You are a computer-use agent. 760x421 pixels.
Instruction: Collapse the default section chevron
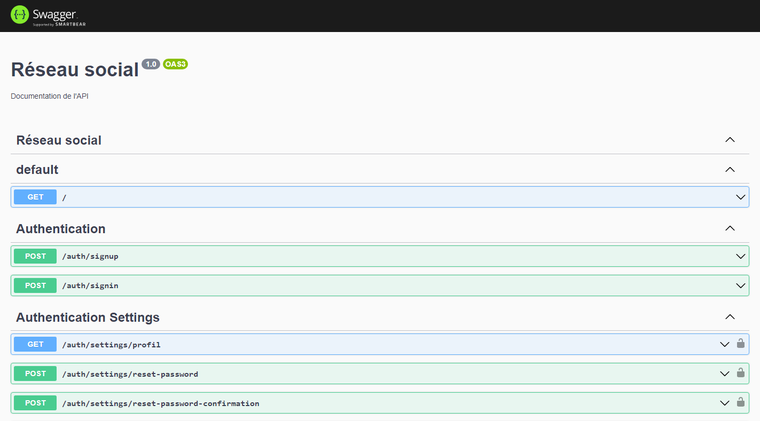point(730,170)
